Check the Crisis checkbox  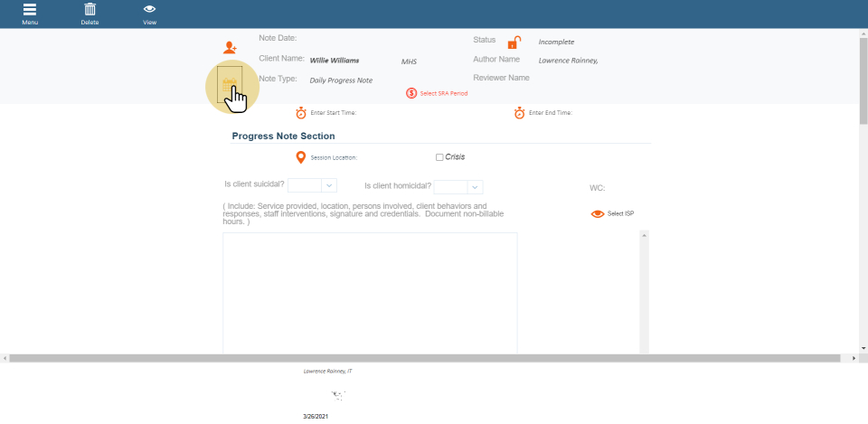(439, 157)
